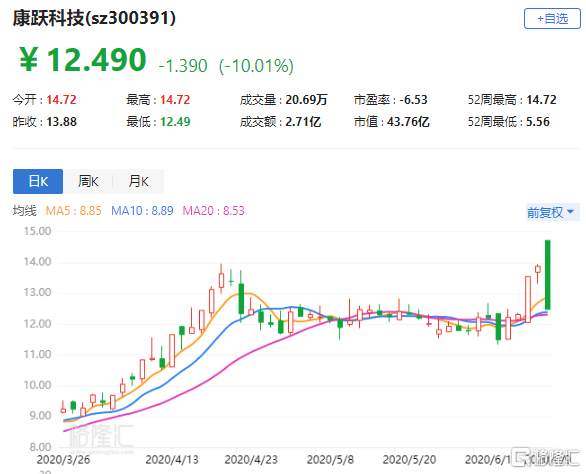Image resolution: width=586 pixels, height=474 pixels.
Task: Click 52周最高 value 14.72
Action: click(541, 100)
